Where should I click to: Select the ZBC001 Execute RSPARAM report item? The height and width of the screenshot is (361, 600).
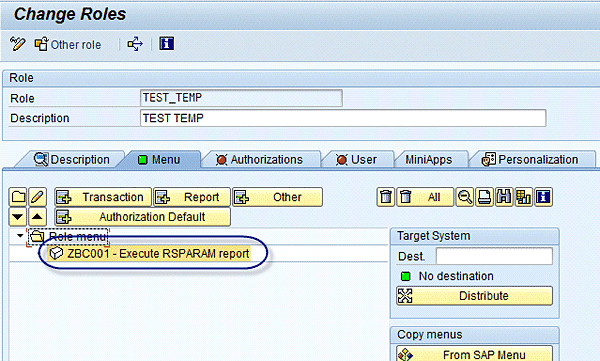pyautogui.click(x=150, y=253)
